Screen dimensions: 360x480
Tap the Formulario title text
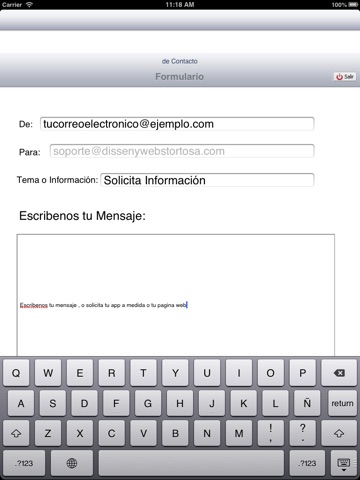(x=180, y=77)
